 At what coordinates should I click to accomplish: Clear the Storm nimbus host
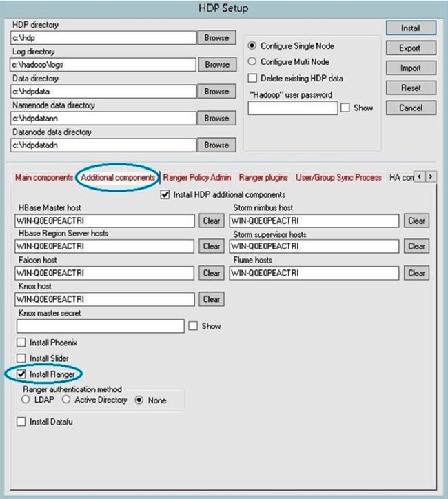tap(416, 221)
